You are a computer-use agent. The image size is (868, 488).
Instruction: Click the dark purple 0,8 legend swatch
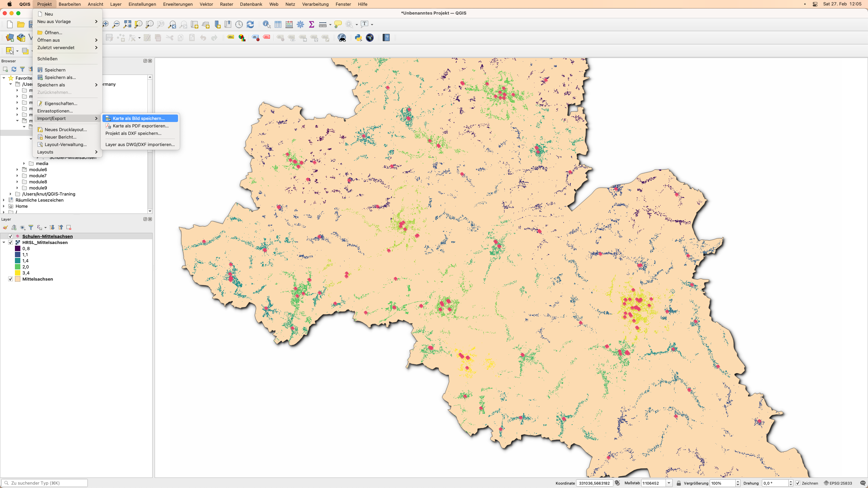click(x=18, y=248)
